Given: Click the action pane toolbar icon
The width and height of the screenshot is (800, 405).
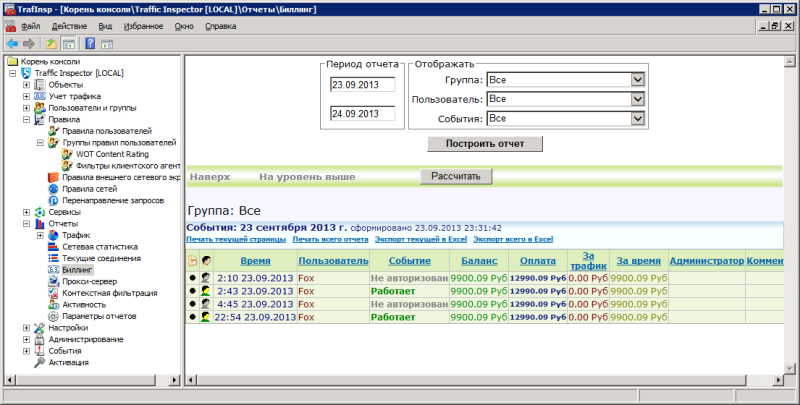Looking at the screenshot, I should click(x=107, y=44).
